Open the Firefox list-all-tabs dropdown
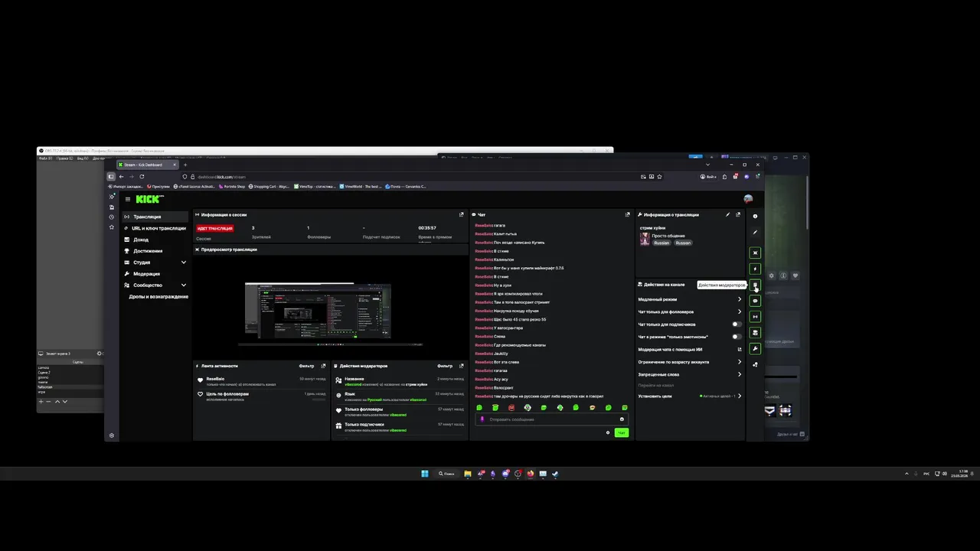The width and height of the screenshot is (980, 551). pyautogui.click(x=707, y=165)
